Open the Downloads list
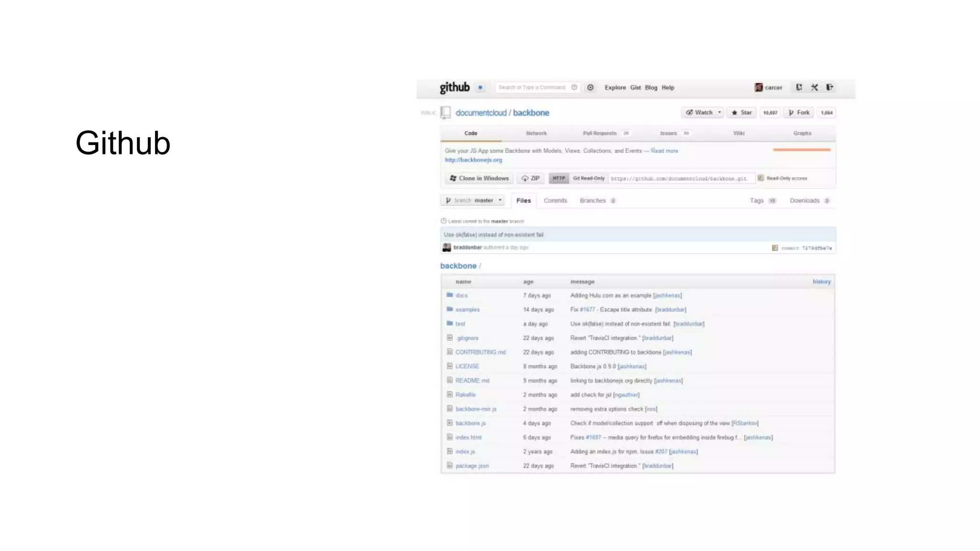Image resolution: width=980 pixels, height=551 pixels. 809,200
